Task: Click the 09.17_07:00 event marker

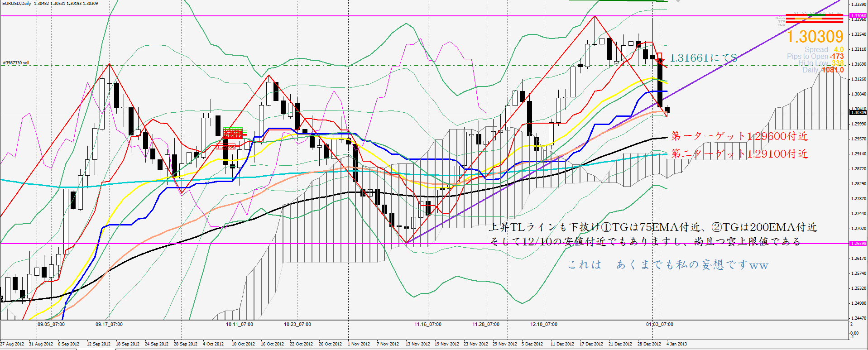Action: [109, 324]
